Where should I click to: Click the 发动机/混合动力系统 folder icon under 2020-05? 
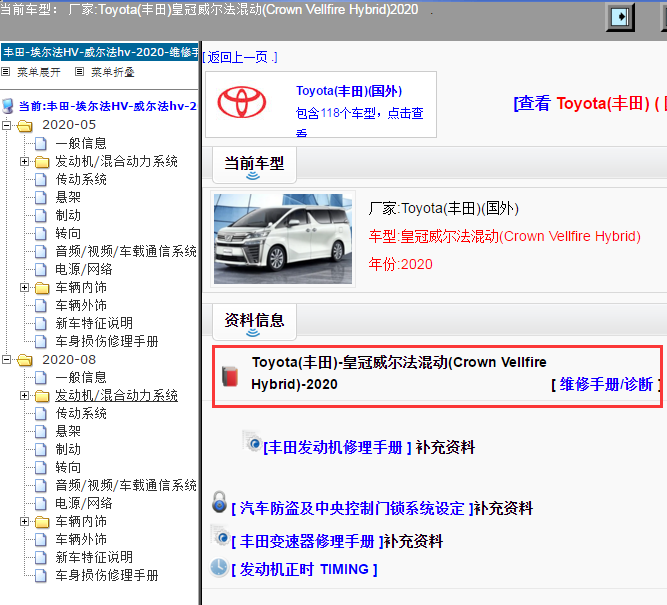point(42,162)
